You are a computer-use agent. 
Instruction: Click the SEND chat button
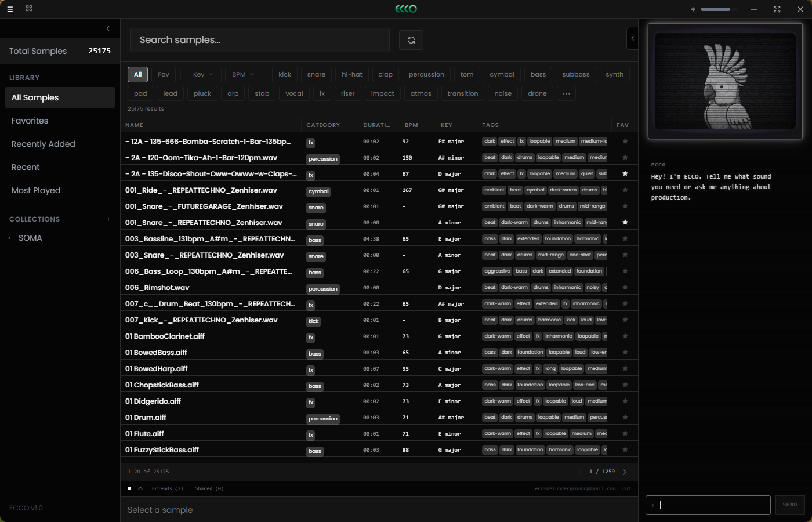point(790,505)
